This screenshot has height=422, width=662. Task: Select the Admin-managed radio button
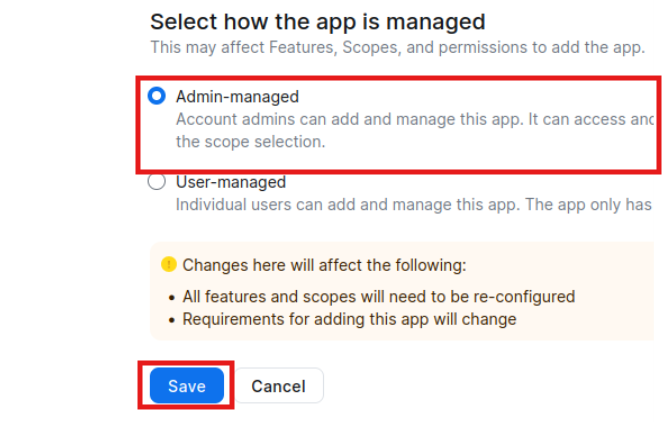tap(156, 96)
